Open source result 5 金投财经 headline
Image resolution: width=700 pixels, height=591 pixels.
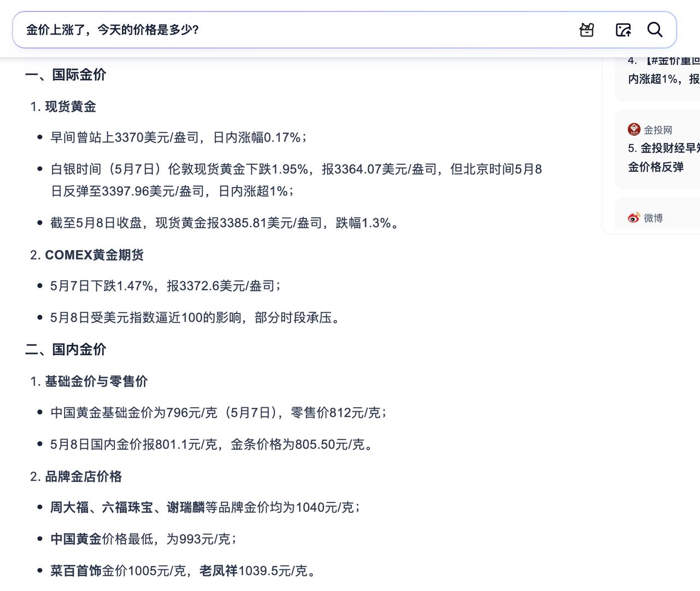point(664,158)
